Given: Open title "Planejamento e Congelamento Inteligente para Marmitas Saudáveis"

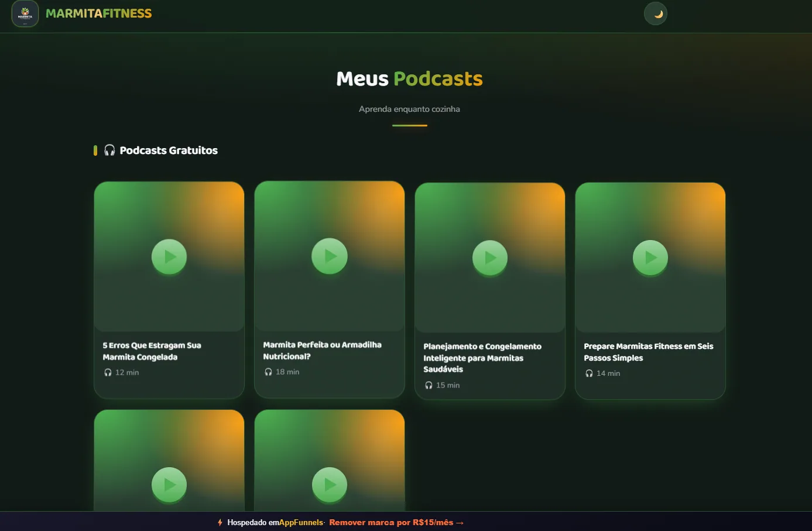Looking at the screenshot, I should point(482,358).
